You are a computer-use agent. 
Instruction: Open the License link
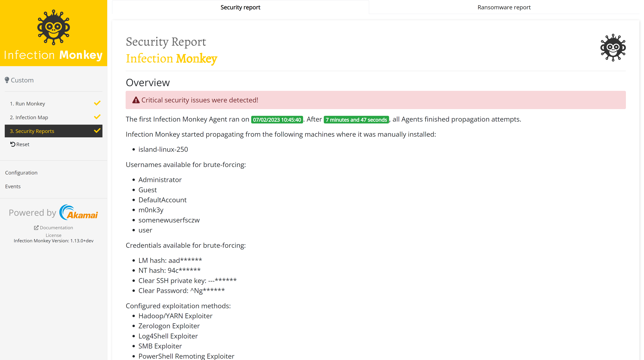53,235
